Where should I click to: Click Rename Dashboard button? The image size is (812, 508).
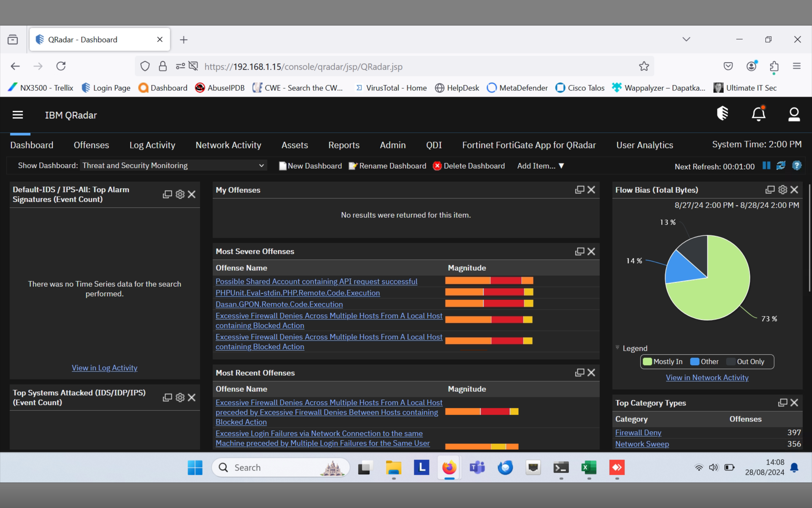388,166
